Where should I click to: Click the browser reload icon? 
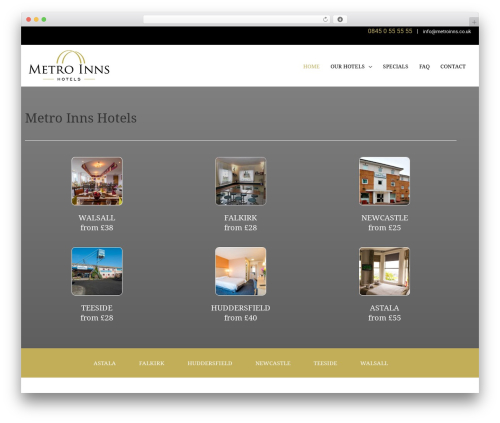click(x=325, y=19)
